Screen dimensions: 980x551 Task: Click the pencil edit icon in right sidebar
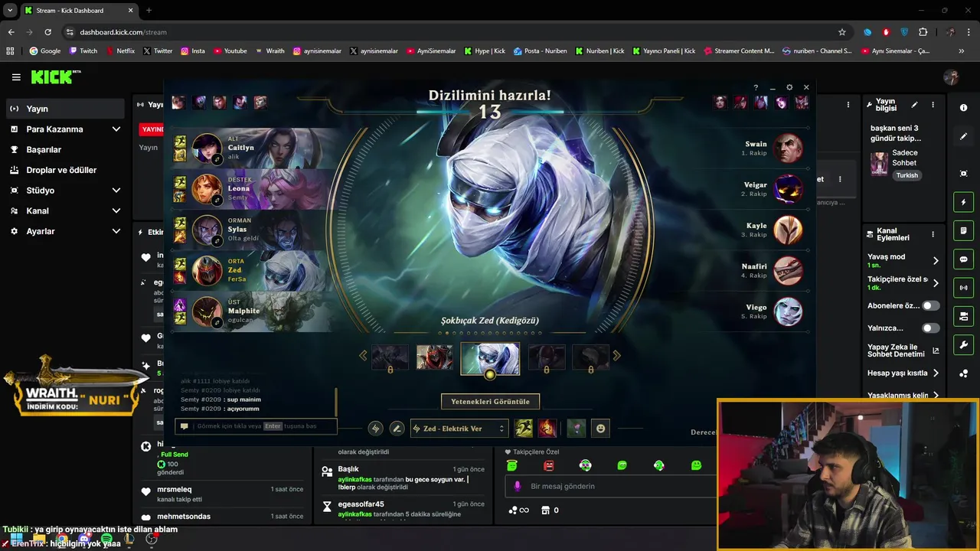coord(963,136)
